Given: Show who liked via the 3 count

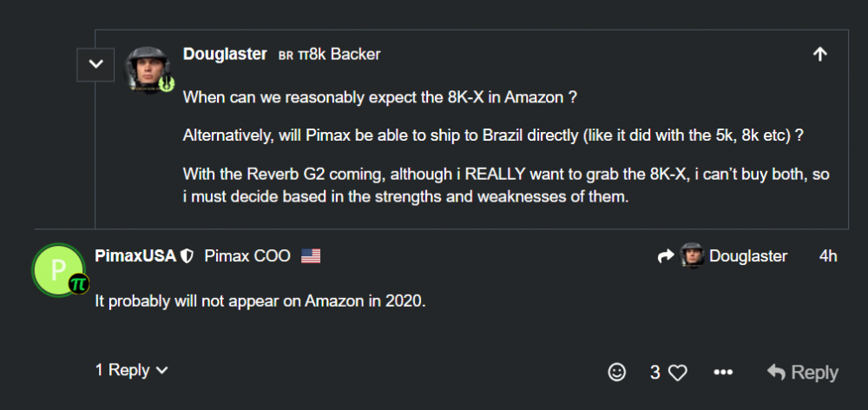Looking at the screenshot, I should pyautogui.click(x=655, y=372).
